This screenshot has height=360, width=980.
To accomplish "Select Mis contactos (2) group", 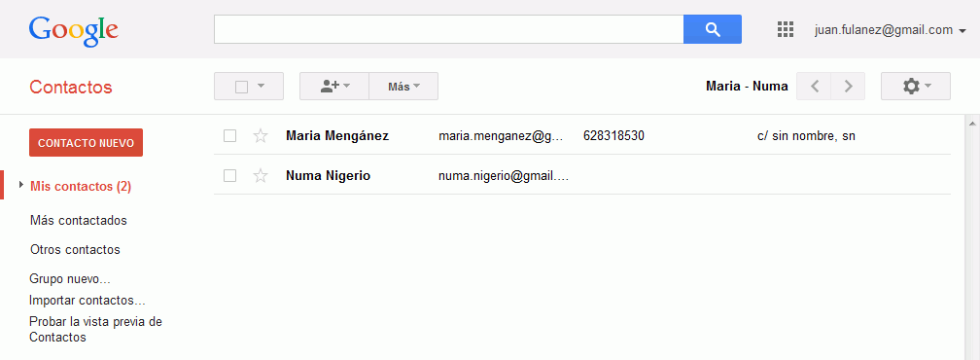I will point(81,186).
